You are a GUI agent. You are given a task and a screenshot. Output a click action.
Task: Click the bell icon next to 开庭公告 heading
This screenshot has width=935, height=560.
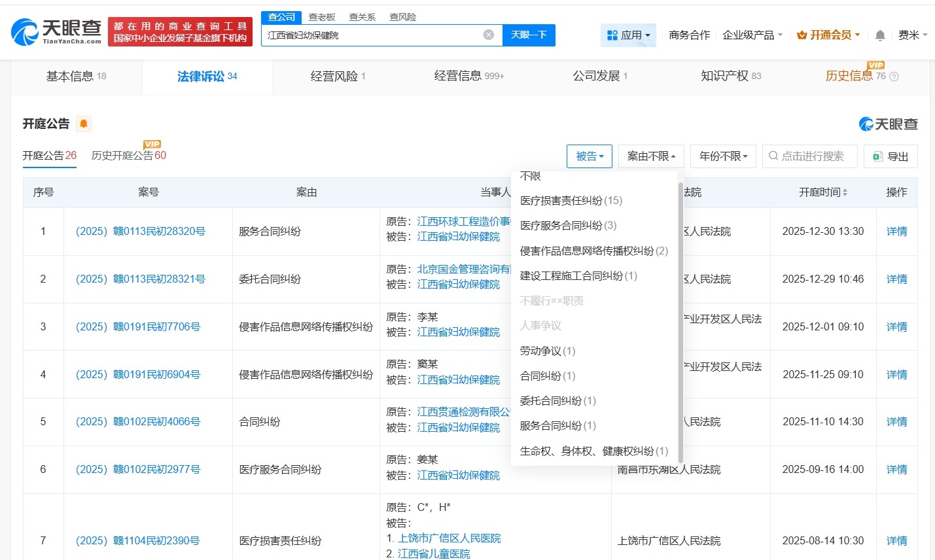point(82,123)
